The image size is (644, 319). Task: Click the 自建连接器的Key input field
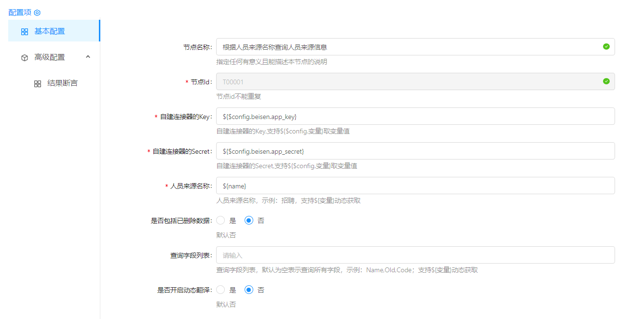(415, 116)
